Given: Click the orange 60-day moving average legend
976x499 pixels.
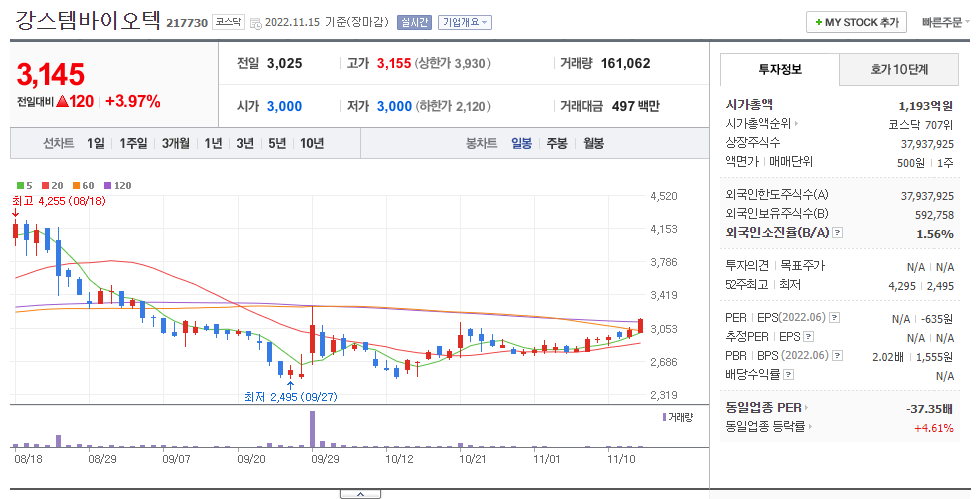Looking at the screenshot, I should pos(84,185).
